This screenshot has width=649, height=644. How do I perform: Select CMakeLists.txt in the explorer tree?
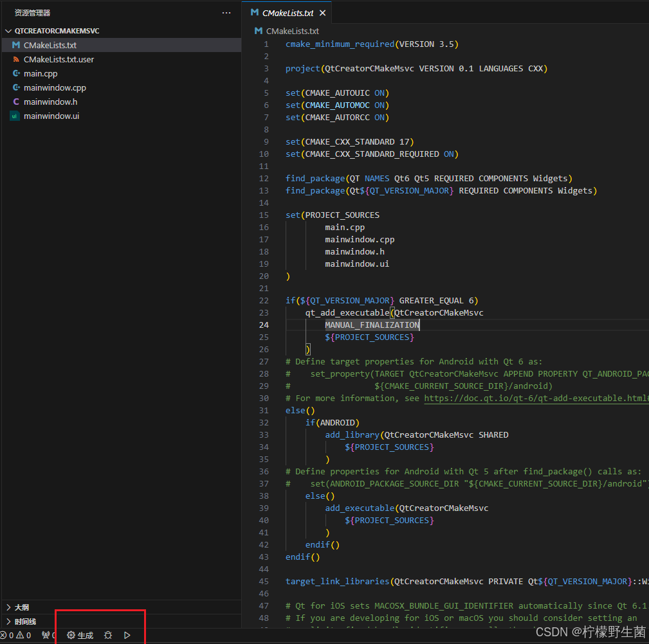pos(50,46)
